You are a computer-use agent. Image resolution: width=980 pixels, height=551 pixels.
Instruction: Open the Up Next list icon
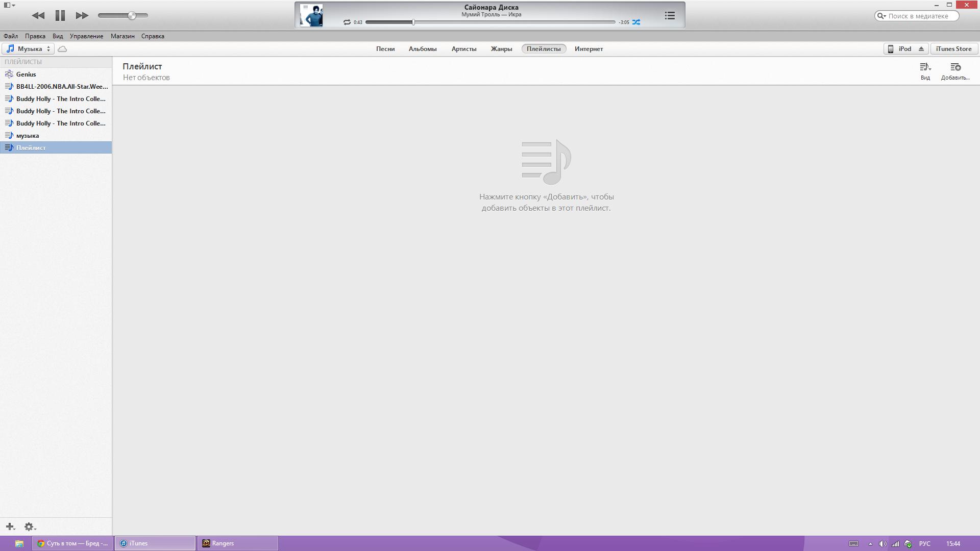pos(670,16)
